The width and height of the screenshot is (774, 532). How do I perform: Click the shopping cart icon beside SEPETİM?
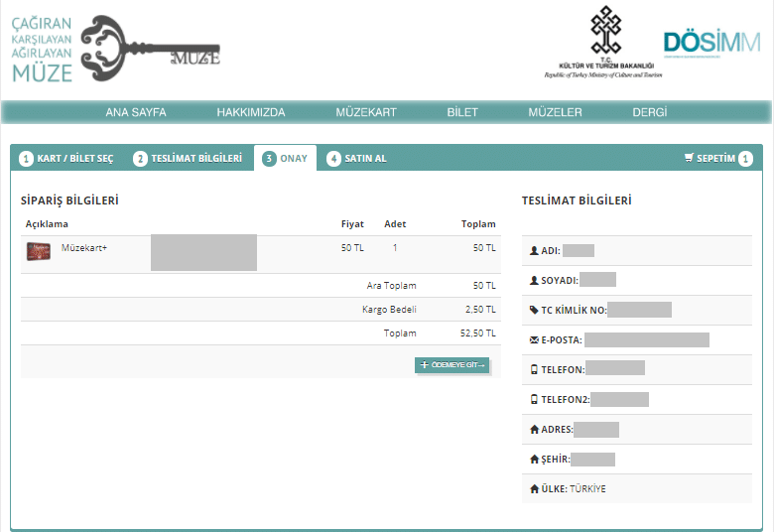coord(689,158)
